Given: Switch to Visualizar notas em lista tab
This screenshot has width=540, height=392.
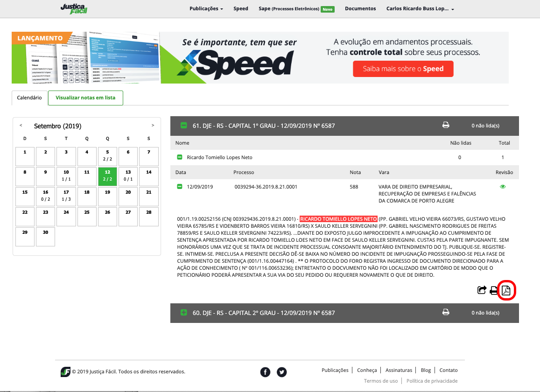Looking at the screenshot, I should point(85,98).
